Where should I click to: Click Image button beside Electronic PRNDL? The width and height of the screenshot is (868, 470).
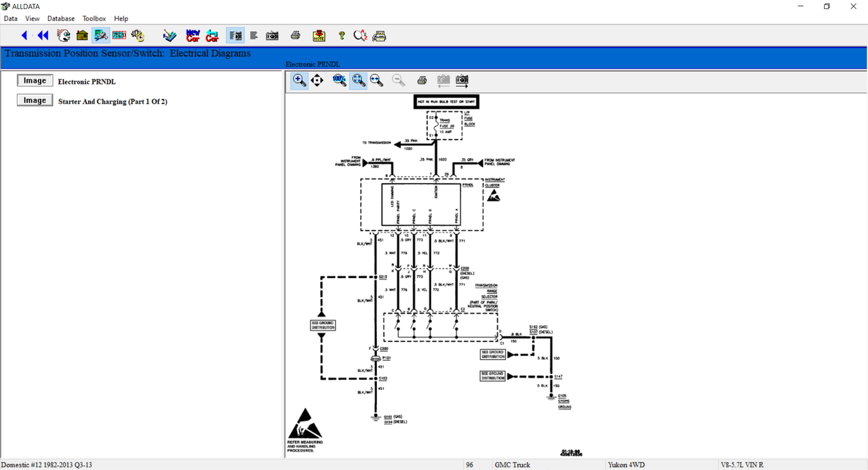(35, 81)
